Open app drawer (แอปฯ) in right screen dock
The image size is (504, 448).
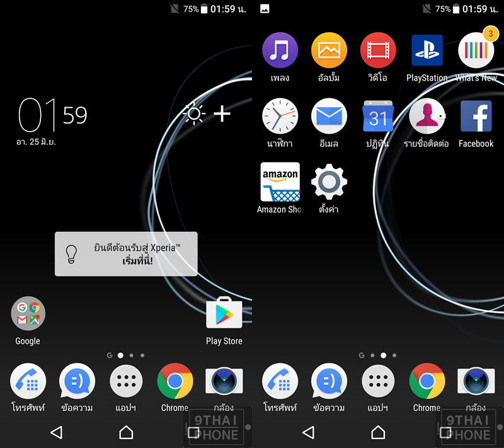[x=378, y=381]
